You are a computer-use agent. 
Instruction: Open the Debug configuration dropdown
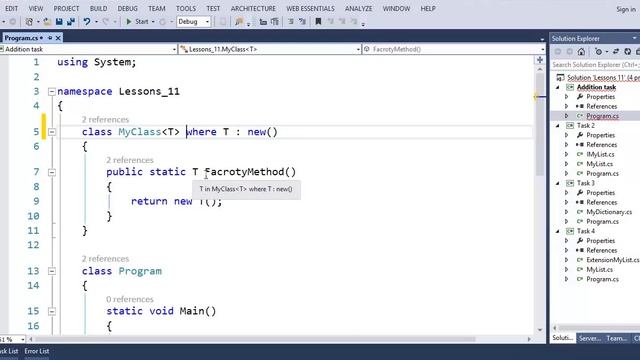[193, 22]
